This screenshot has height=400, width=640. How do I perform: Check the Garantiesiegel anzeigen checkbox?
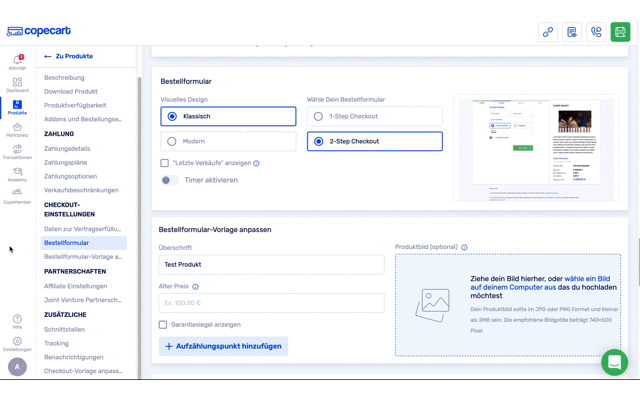click(x=163, y=325)
